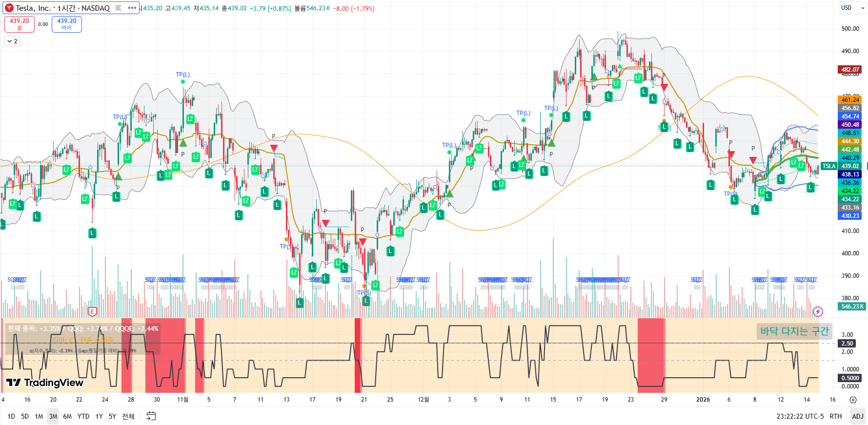Open the RTH session selector
Image resolution: width=868 pixels, height=425 pixels.
(836, 416)
